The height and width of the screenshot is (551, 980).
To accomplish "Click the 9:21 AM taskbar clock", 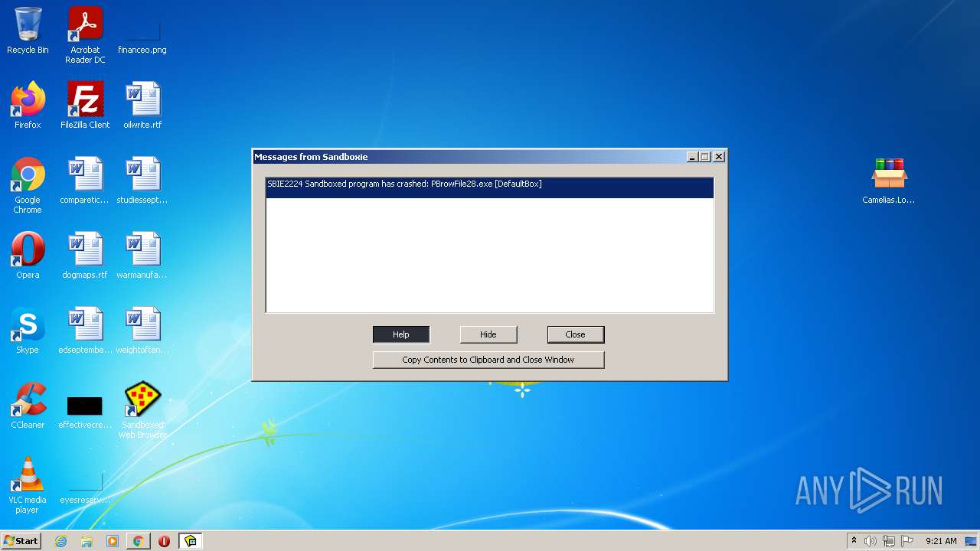I will [x=941, y=541].
